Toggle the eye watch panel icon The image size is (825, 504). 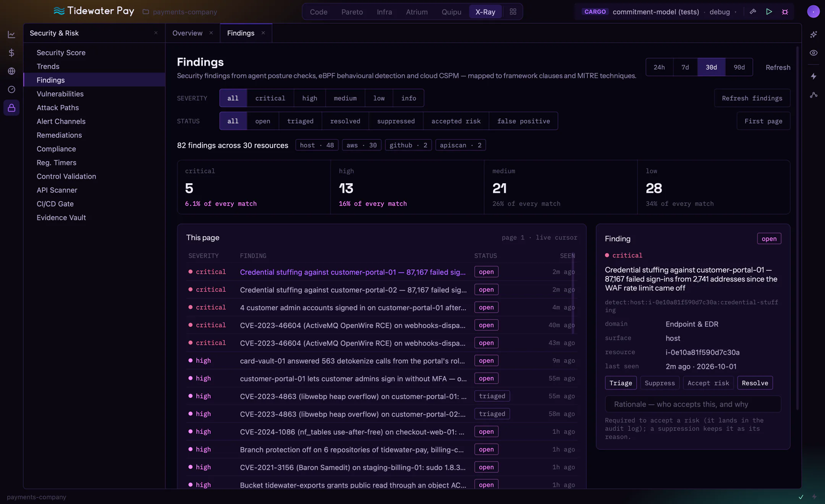click(814, 53)
